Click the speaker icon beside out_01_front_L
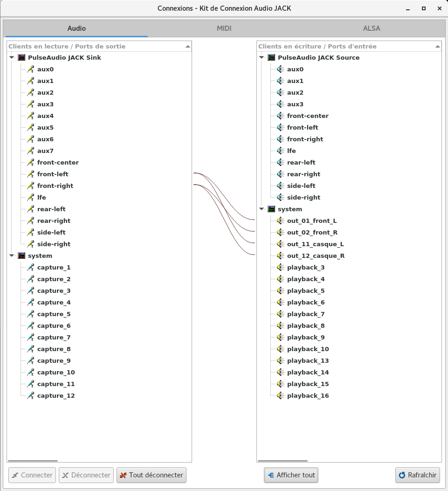448x491 pixels. coord(280,221)
